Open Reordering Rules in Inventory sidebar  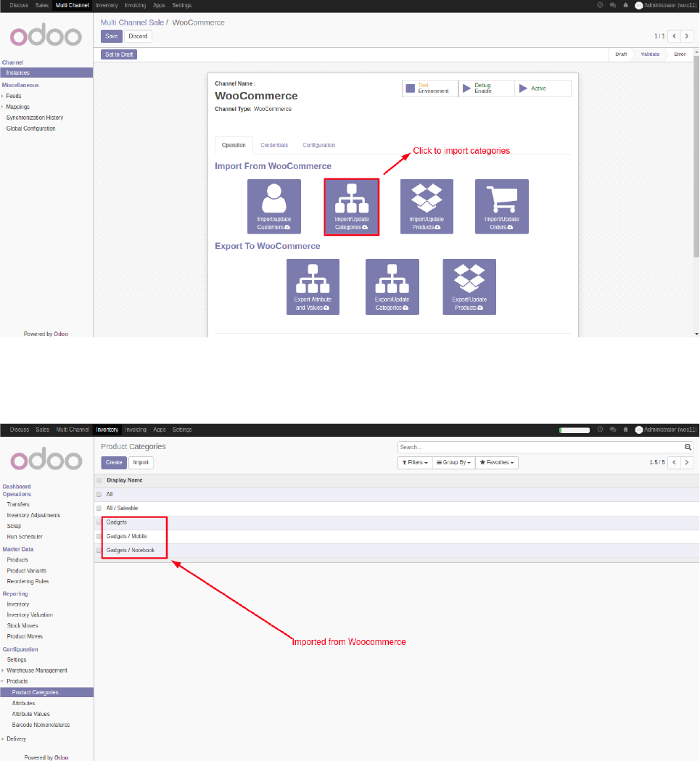pyautogui.click(x=28, y=581)
